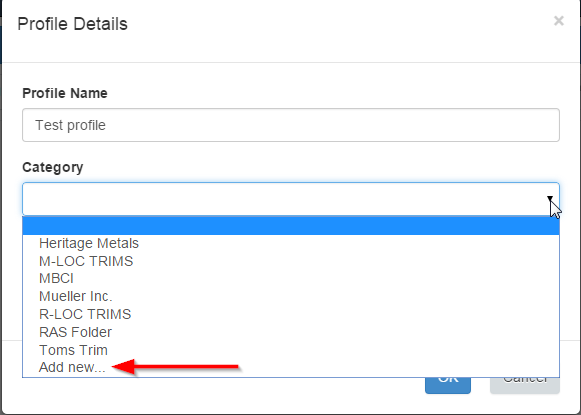Viewport: 581px width, 415px height.
Task: Click the Profile Details dialog title
Action: point(72,24)
